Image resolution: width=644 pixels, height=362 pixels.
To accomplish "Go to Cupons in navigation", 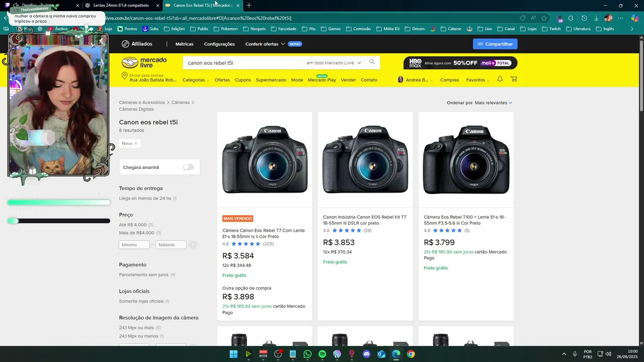I will point(243,80).
